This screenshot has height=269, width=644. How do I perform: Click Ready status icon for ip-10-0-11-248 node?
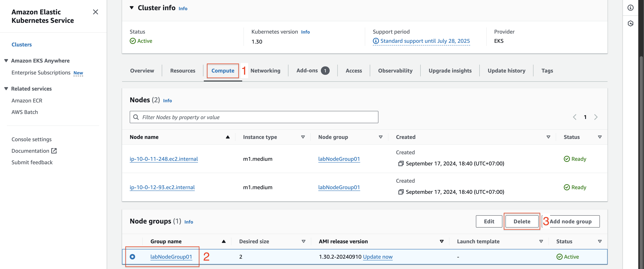pyautogui.click(x=567, y=159)
